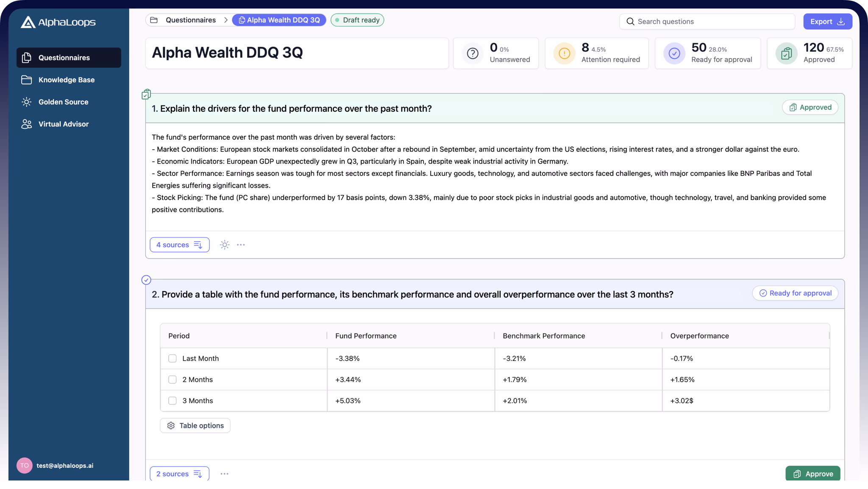This screenshot has height=489, width=868.
Task: Expand the 4 sources list
Action: pyautogui.click(x=179, y=244)
